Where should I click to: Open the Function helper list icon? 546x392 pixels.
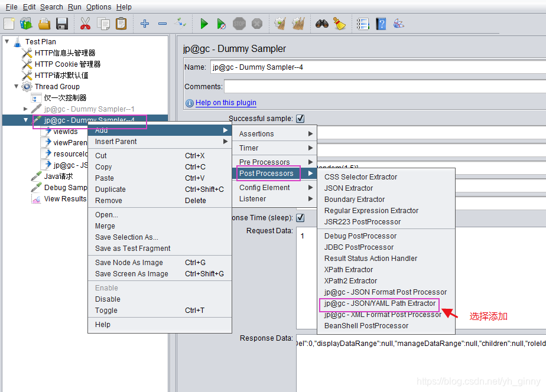363,24
